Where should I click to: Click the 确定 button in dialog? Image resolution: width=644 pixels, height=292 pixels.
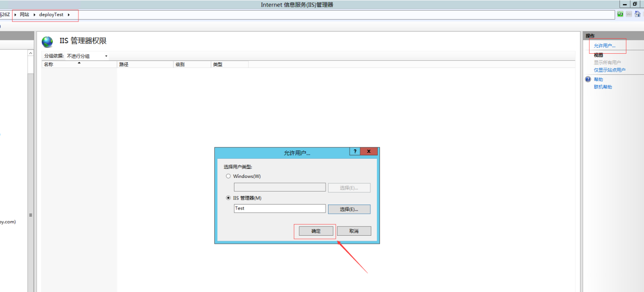pyautogui.click(x=316, y=231)
